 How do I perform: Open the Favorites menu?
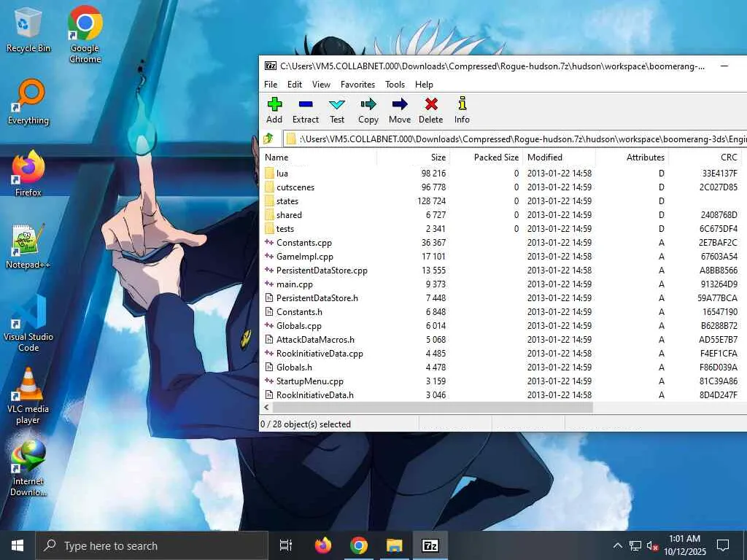357,85
